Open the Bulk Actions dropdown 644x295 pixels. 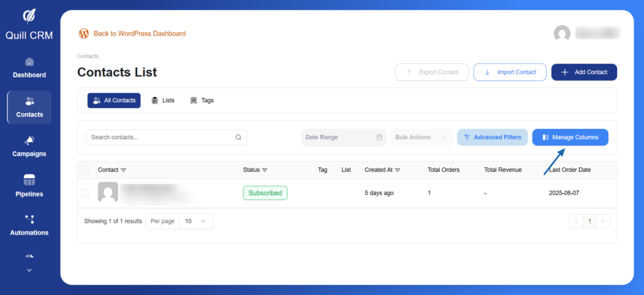pos(421,137)
